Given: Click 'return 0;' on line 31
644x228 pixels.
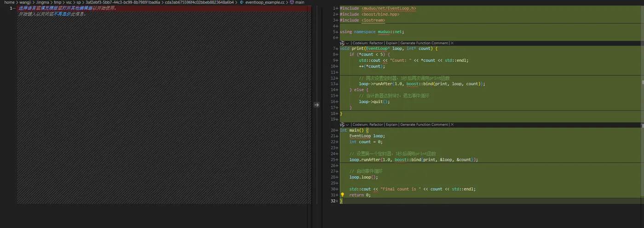Looking at the screenshot, I should 360,195.
